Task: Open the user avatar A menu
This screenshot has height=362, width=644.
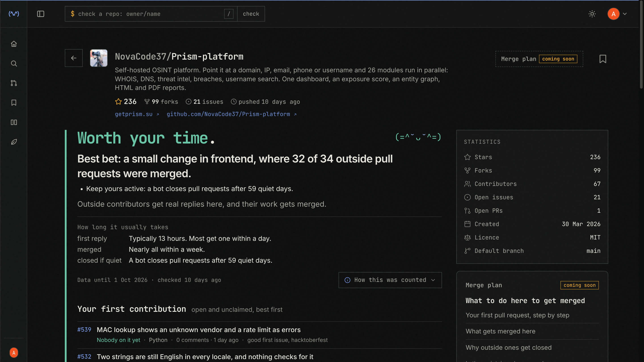Action: pyautogui.click(x=614, y=14)
